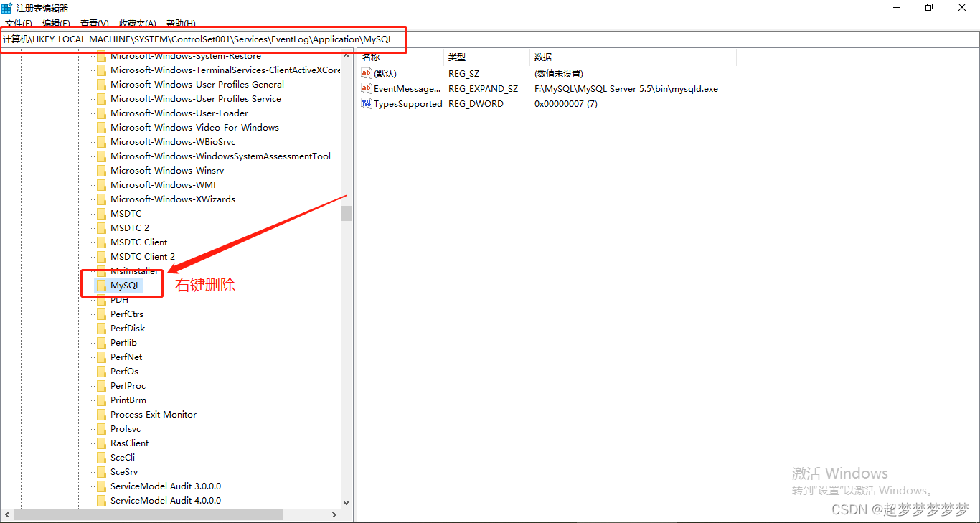Open the 查看(V) menu
980x523 pixels.
pos(95,24)
